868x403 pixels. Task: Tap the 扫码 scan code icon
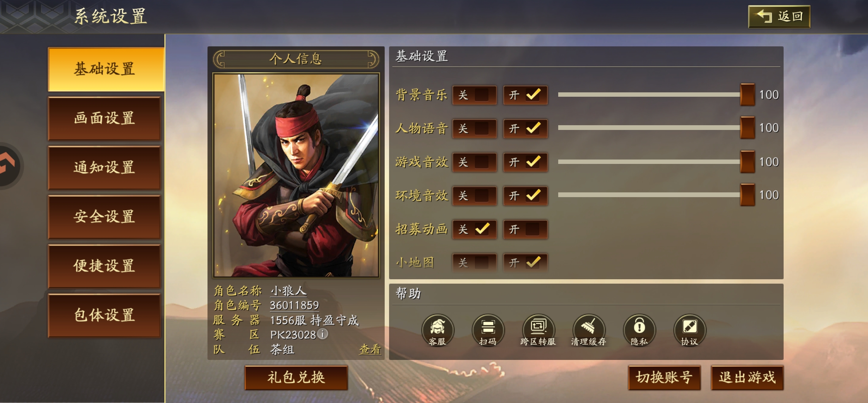pyautogui.click(x=488, y=330)
